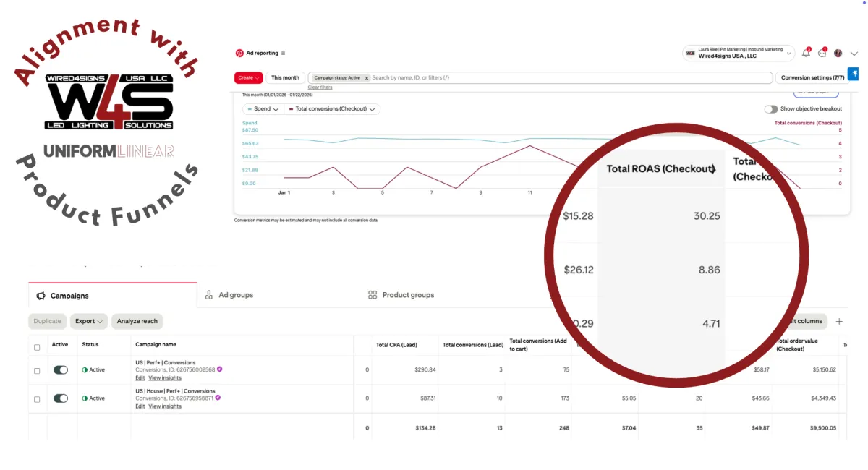The width and height of the screenshot is (868, 470).
Task: Click the US | Perf+ | Conversions campaign name
Action: click(x=165, y=363)
